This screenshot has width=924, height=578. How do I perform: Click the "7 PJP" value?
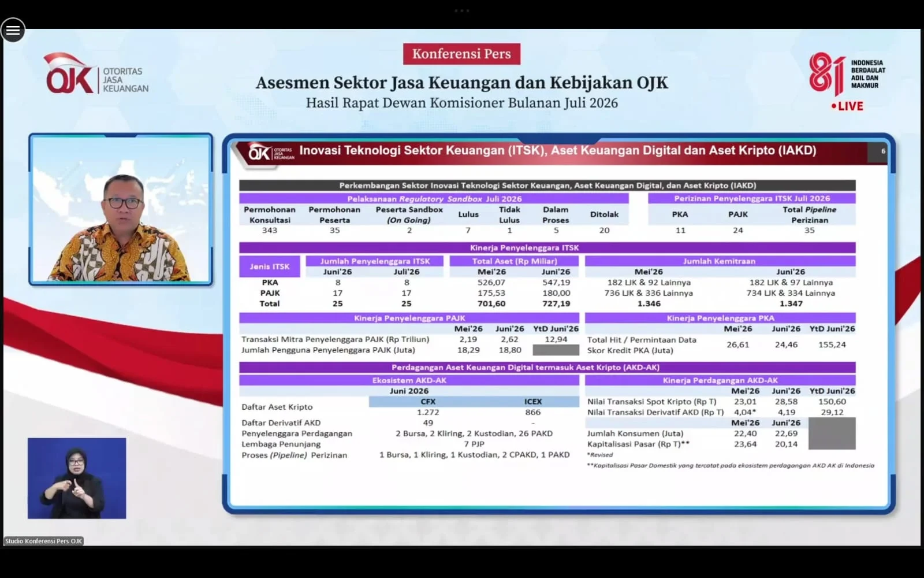[474, 444]
